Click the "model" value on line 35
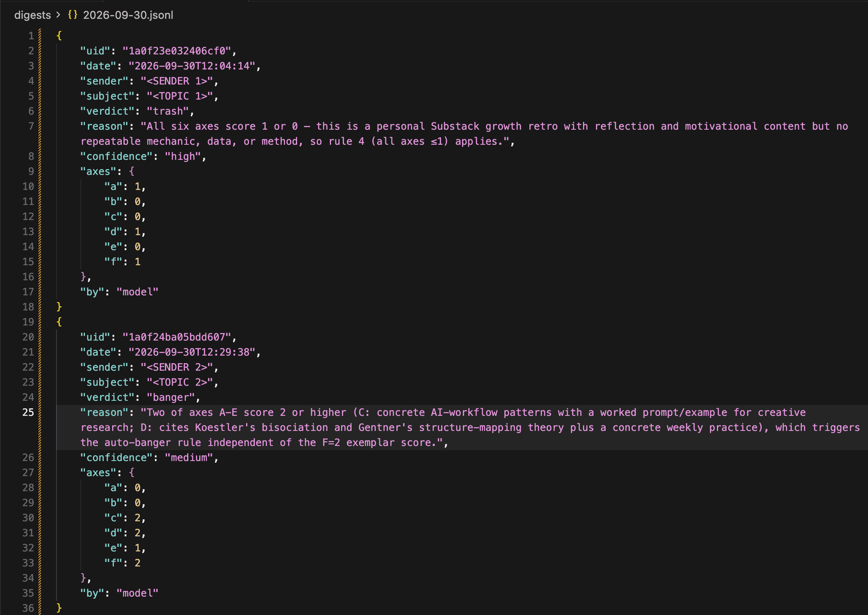This screenshot has width=868, height=615. pyautogui.click(x=137, y=593)
